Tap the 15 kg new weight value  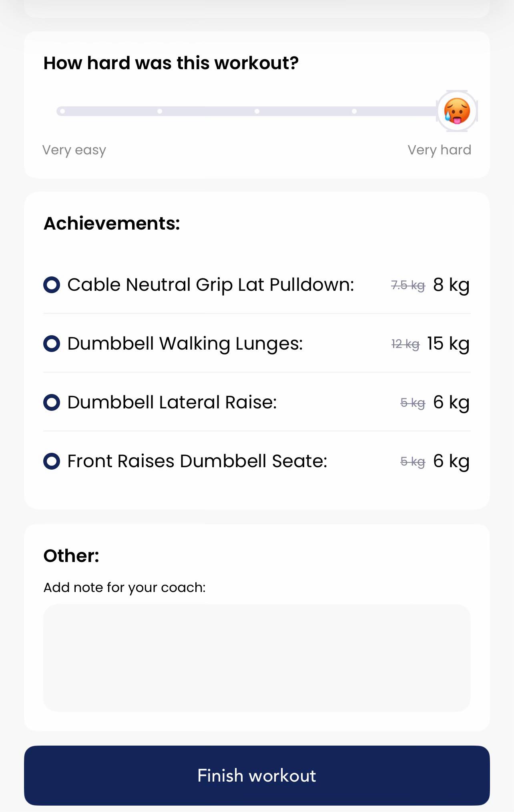[448, 344]
